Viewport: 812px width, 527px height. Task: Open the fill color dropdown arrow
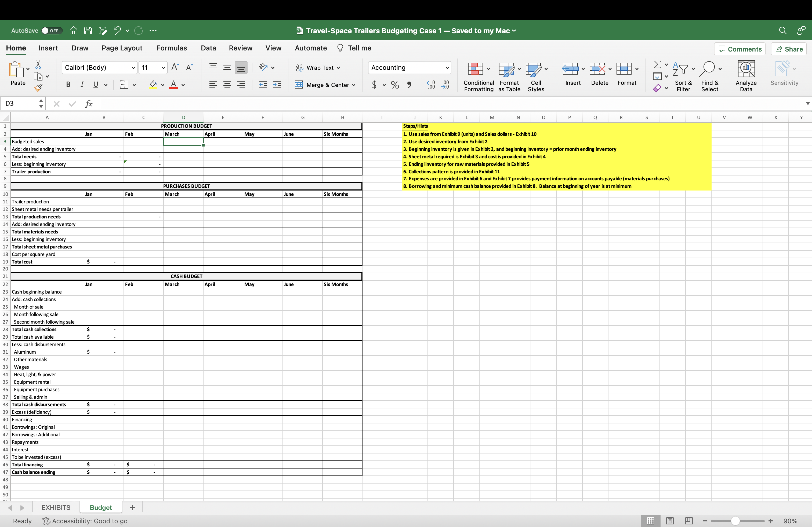pos(163,85)
